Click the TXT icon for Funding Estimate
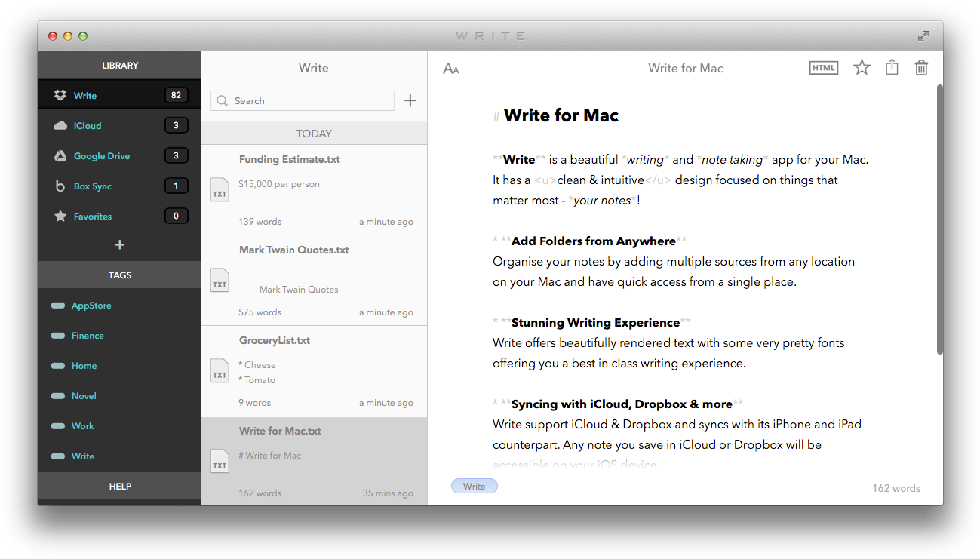 tap(220, 189)
